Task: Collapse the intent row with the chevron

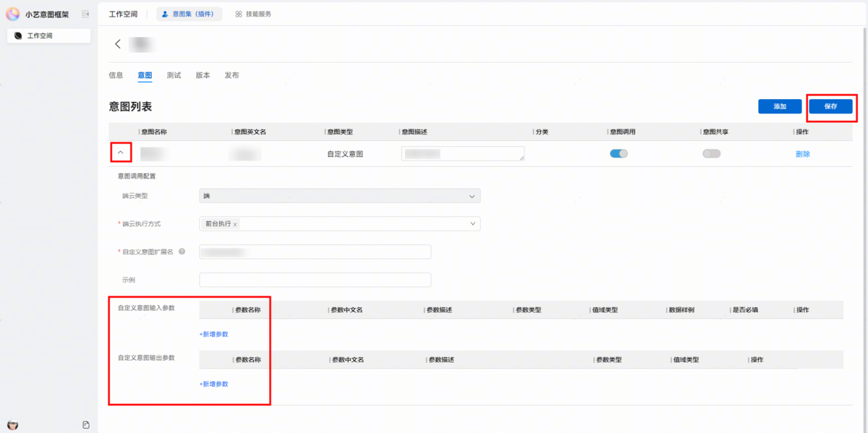Action: [x=121, y=153]
